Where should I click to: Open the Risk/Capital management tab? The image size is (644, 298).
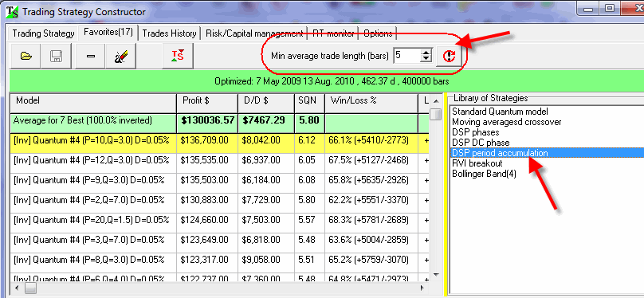pyautogui.click(x=254, y=33)
